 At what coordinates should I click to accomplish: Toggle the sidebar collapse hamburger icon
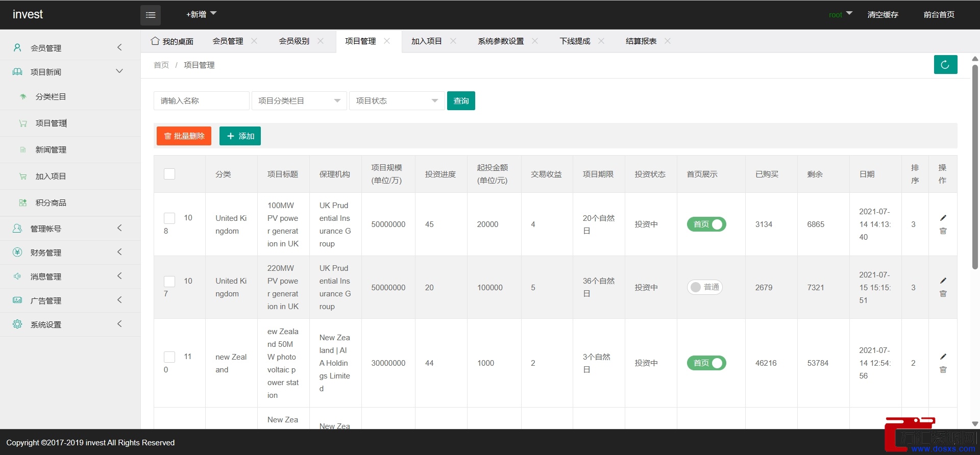[151, 15]
